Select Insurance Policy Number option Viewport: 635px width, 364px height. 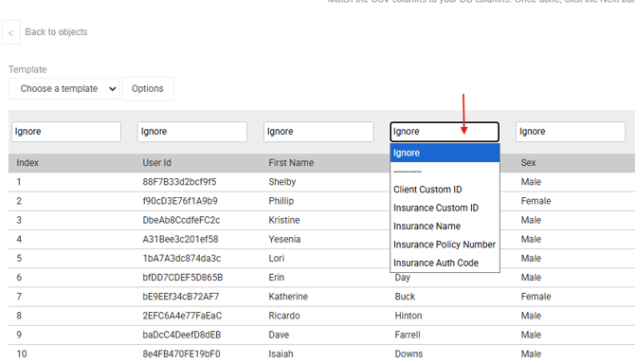pyautogui.click(x=444, y=245)
